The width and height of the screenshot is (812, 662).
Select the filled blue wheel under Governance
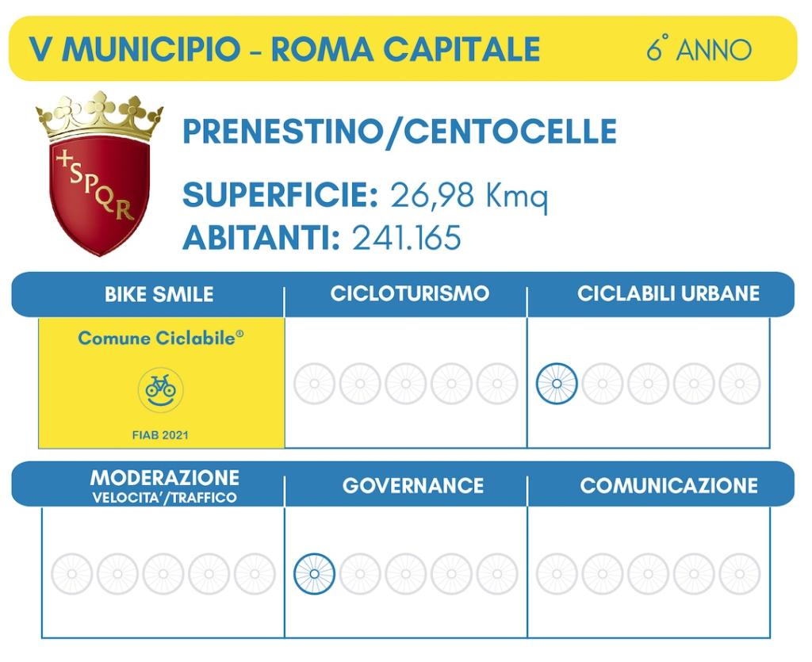tap(314, 574)
